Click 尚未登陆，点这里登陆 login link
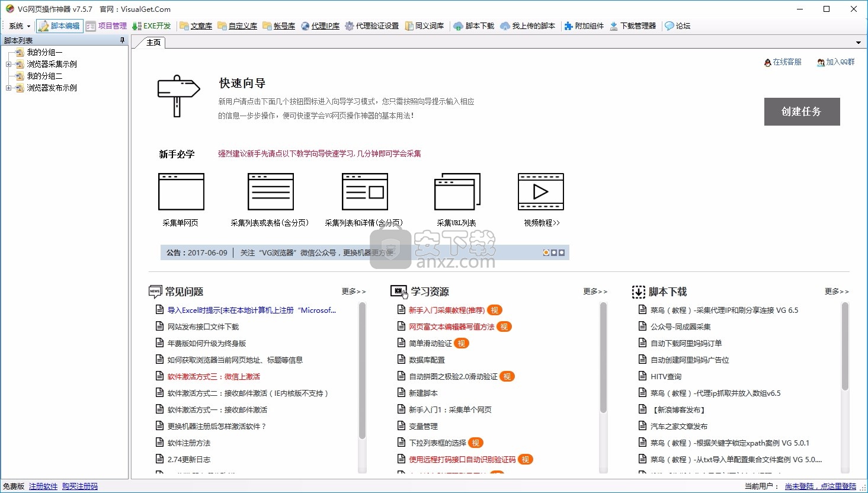Viewport: 868px width, 493px height. tap(821, 486)
